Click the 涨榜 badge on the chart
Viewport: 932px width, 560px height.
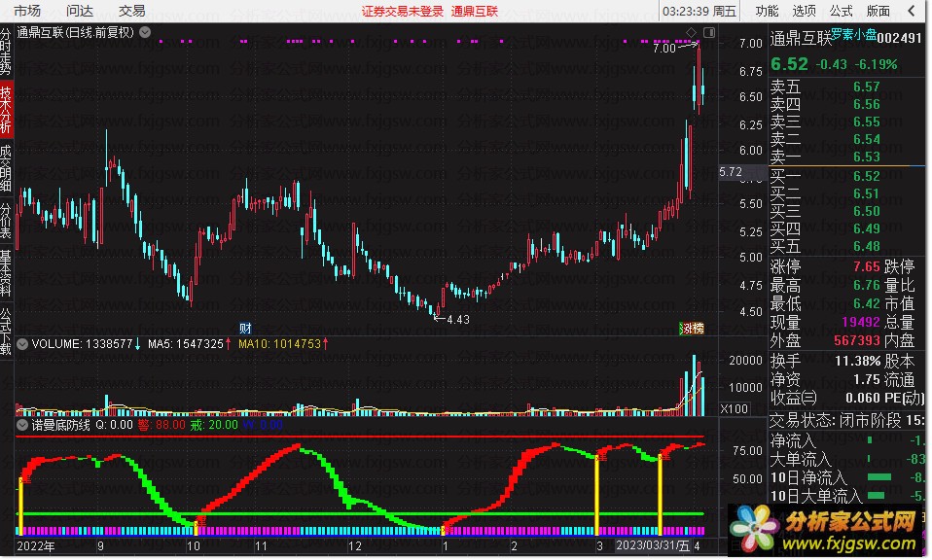tap(692, 329)
